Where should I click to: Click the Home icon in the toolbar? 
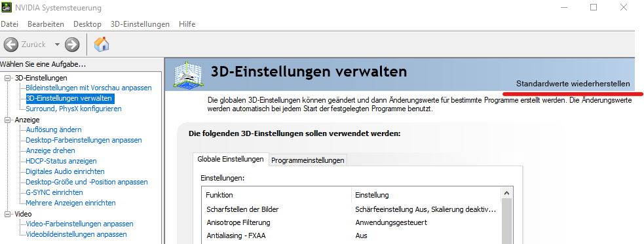point(102,44)
